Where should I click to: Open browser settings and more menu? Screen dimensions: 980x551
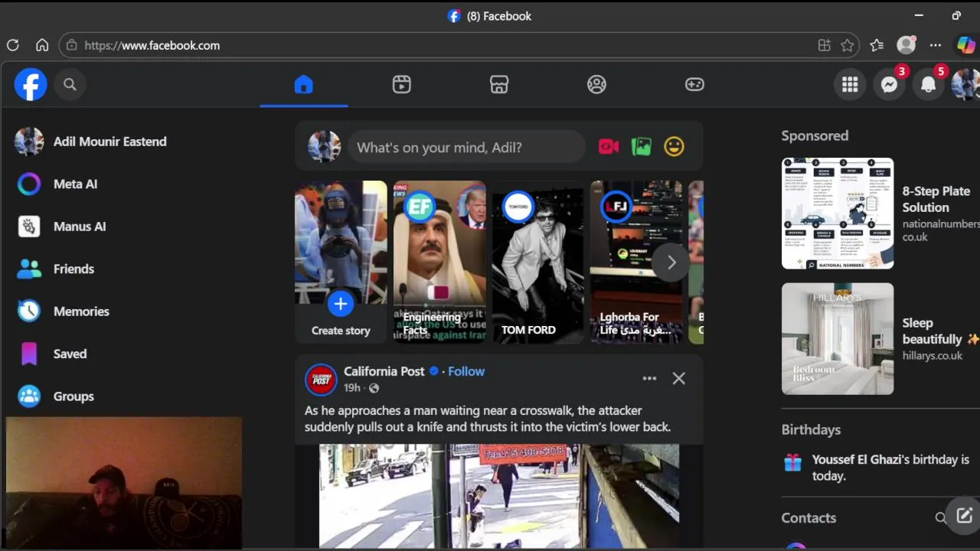936,45
